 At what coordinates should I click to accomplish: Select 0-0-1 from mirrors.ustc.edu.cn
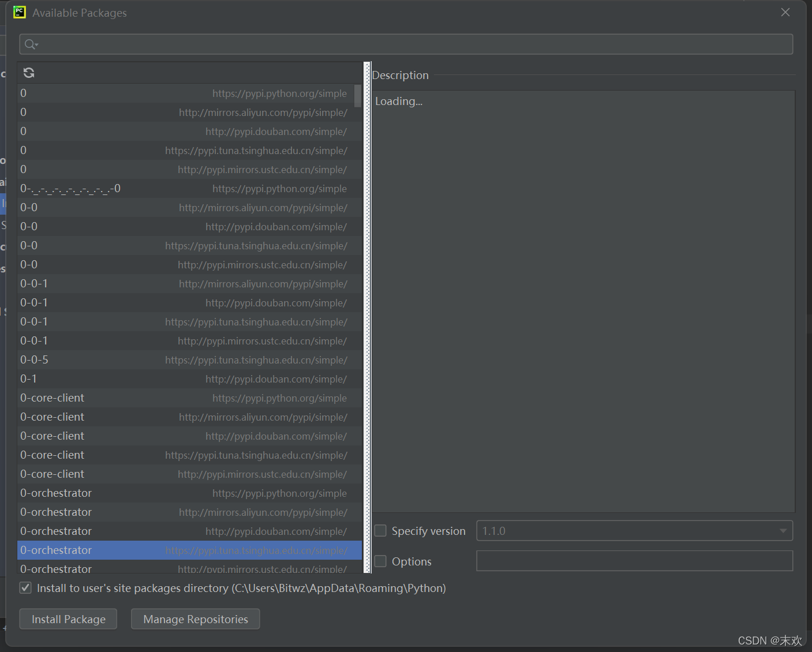click(x=190, y=340)
